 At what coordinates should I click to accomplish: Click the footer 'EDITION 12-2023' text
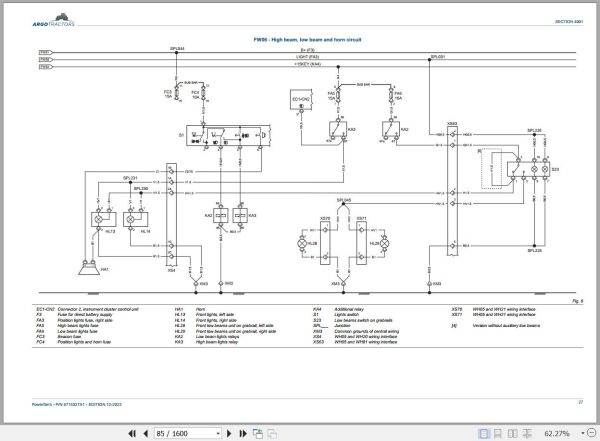(x=105, y=404)
